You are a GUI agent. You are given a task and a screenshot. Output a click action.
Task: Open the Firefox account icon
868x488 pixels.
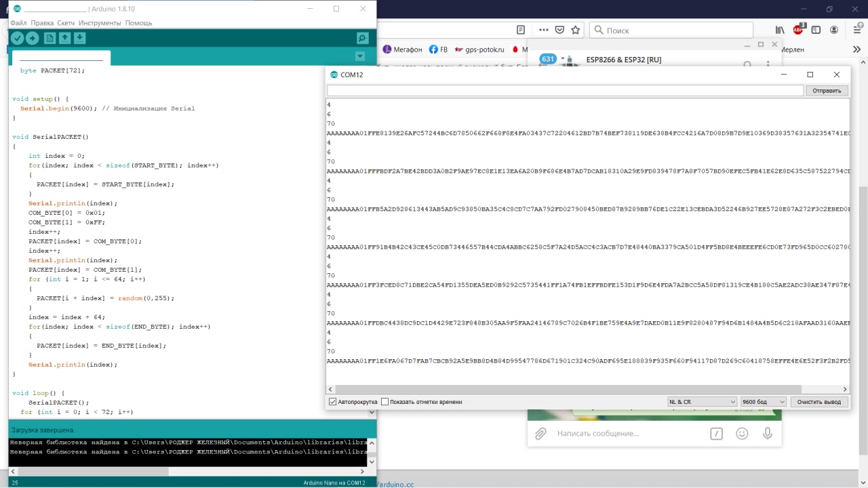tap(834, 30)
